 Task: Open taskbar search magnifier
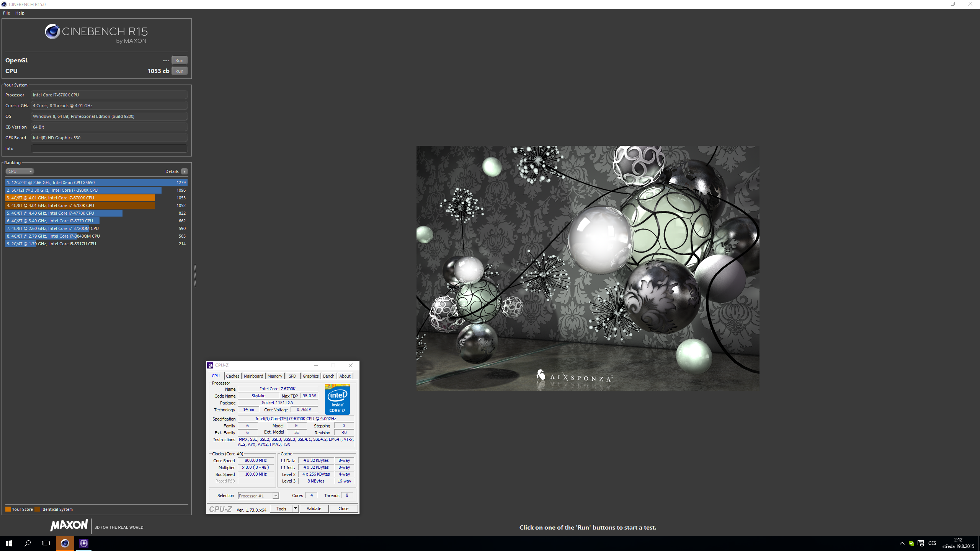pos(28,543)
